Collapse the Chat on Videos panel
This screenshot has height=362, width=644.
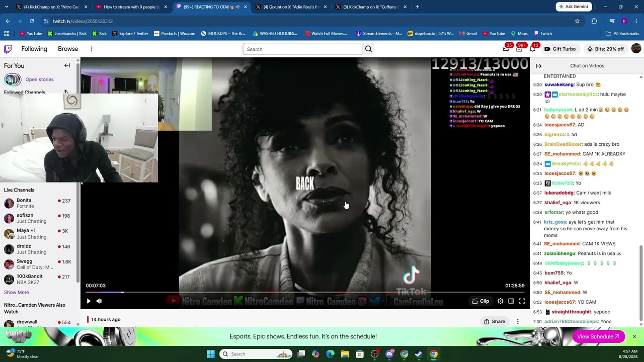pos(538,66)
